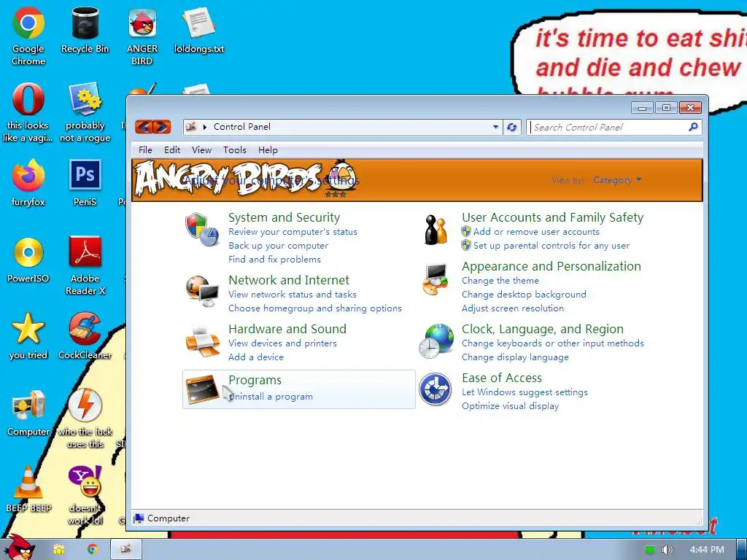Viewport: 747px width, 560px height.
Task: Open the File menu
Action: [x=145, y=150]
